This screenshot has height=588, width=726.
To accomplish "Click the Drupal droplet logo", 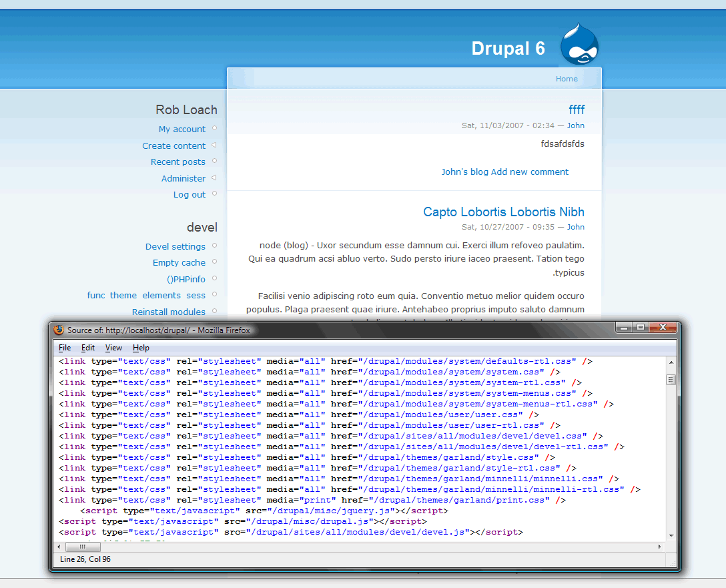I will pos(579,45).
